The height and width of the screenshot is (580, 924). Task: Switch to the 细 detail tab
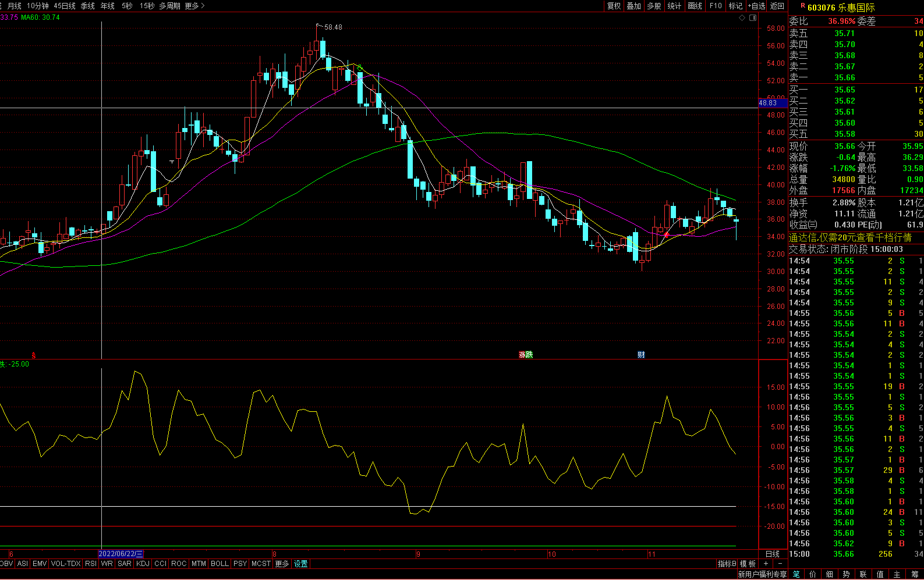(x=830, y=574)
